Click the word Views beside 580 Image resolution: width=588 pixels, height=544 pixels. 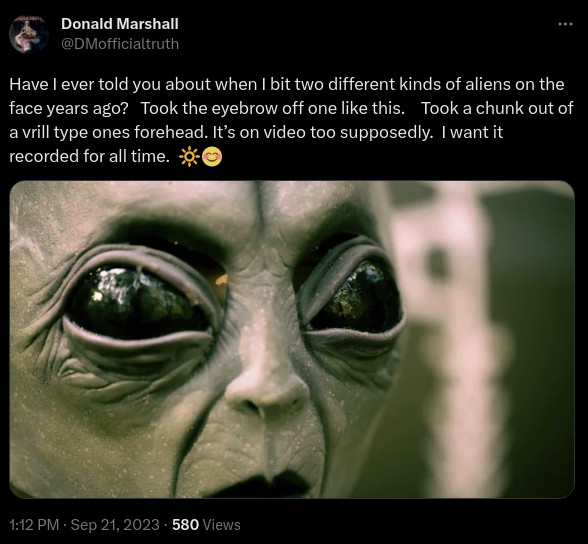click(x=221, y=525)
